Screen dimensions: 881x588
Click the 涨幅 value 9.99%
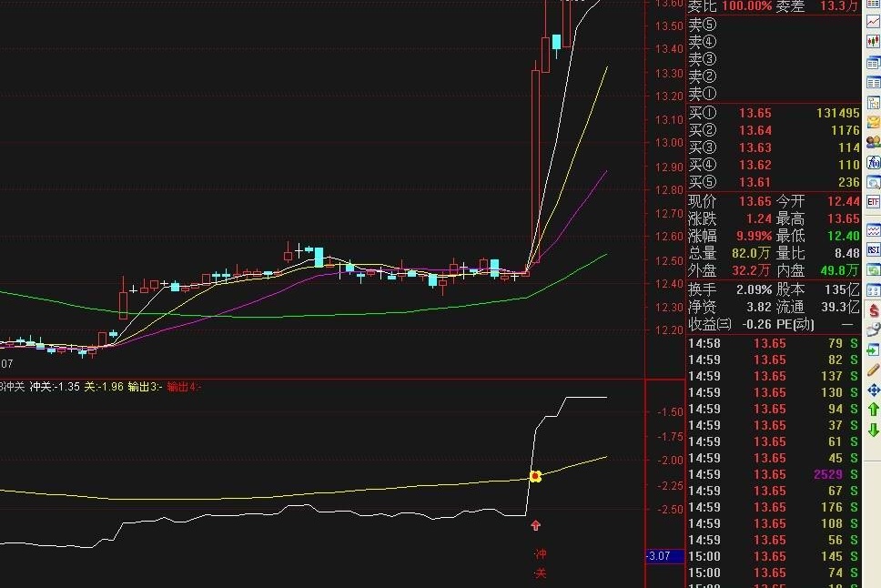point(754,236)
